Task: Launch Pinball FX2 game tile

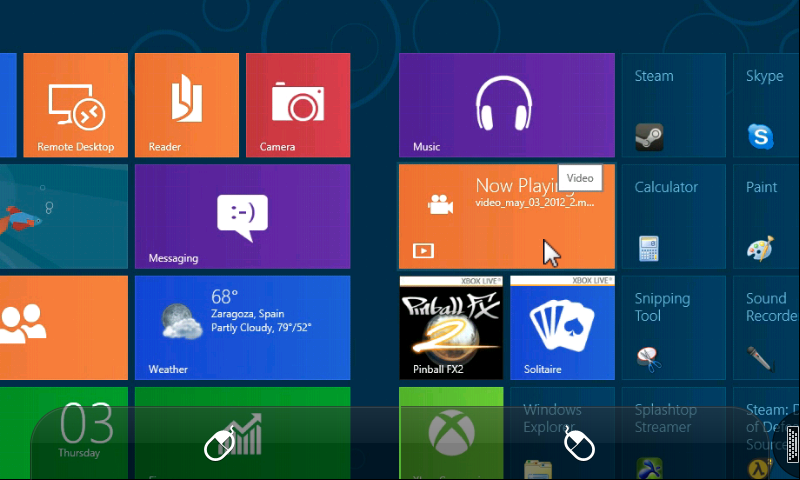Action: (451, 327)
